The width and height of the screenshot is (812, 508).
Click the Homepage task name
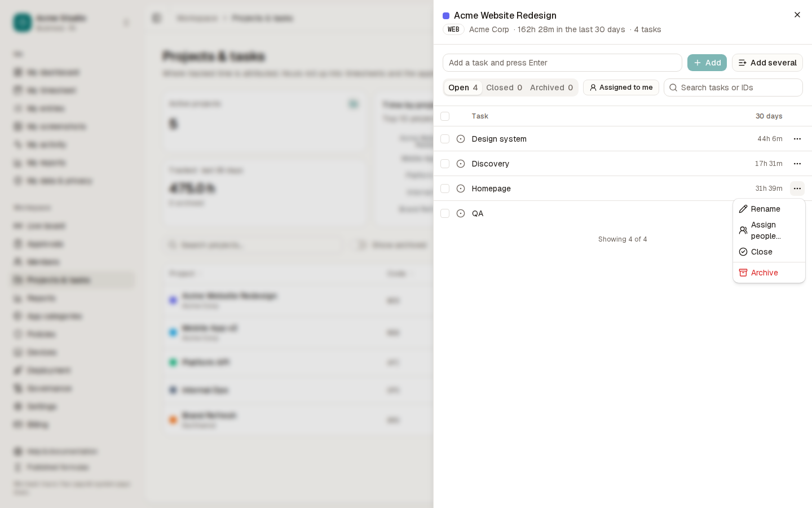point(491,189)
